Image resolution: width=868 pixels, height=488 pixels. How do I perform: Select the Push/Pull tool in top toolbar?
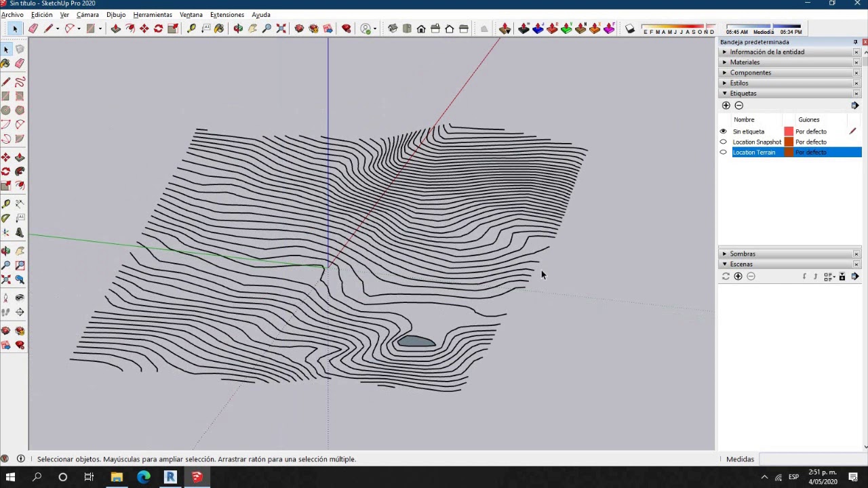coord(116,28)
